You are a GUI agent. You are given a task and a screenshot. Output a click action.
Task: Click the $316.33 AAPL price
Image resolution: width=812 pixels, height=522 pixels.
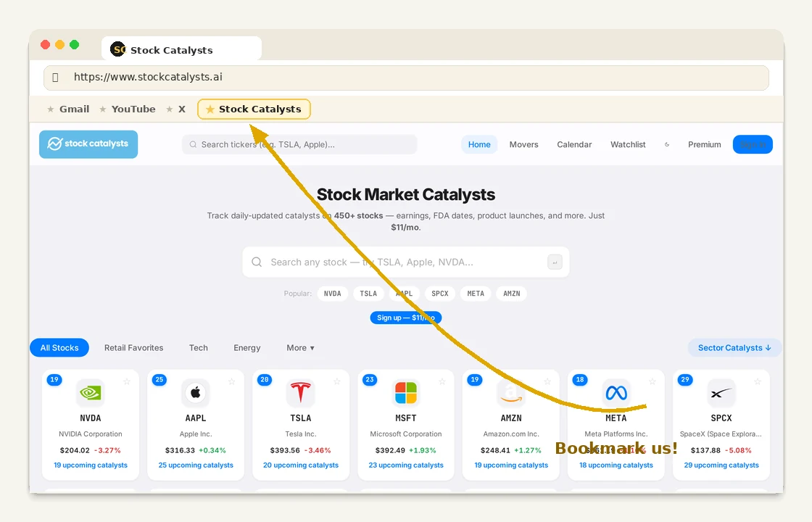tap(180, 450)
